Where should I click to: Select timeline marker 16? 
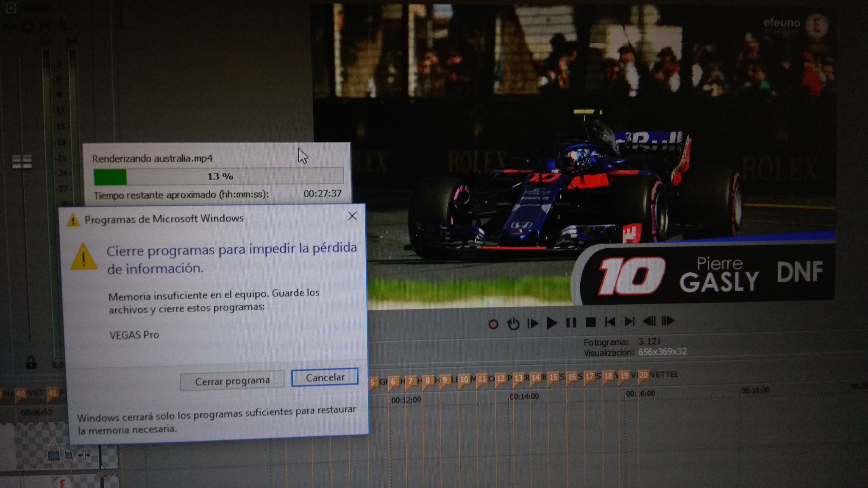tap(572, 377)
